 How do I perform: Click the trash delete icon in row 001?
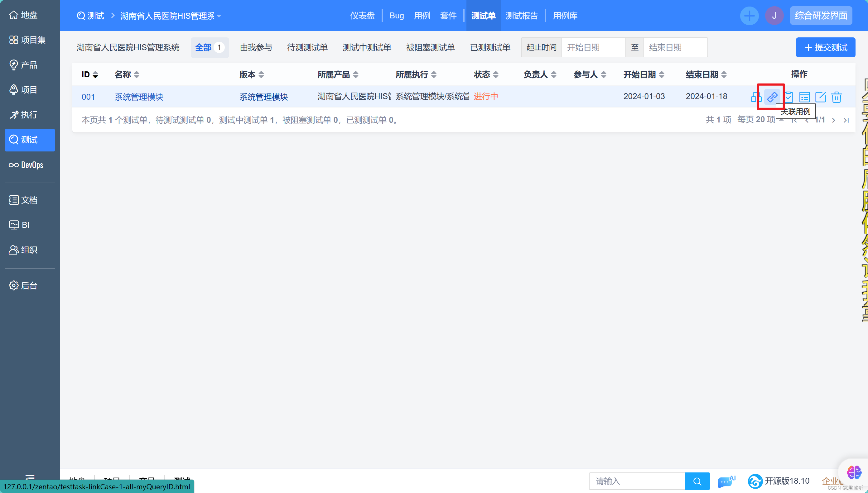pyautogui.click(x=837, y=97)
